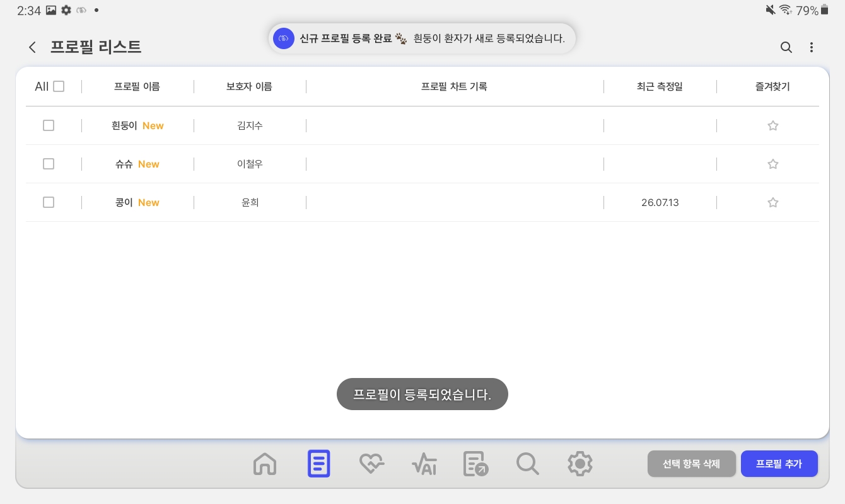Click guardian name 이철우

[250, 164]
